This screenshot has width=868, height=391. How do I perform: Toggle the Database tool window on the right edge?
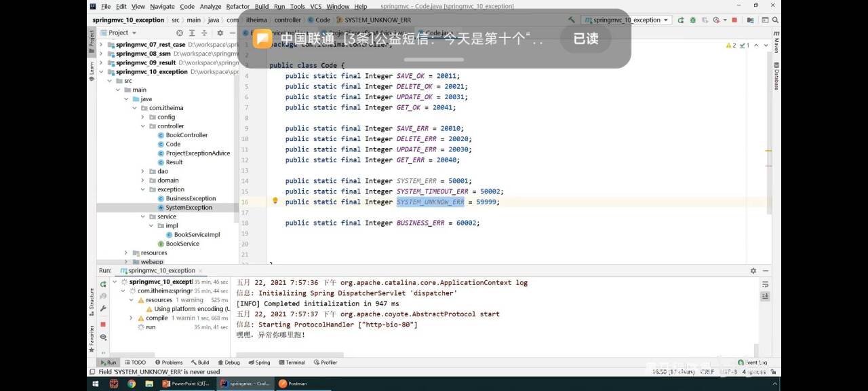[x=776, y=76]
